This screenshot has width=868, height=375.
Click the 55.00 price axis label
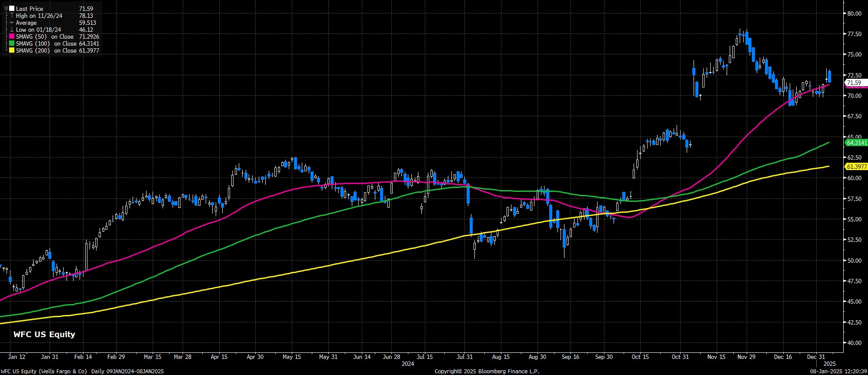click(854, 219)
